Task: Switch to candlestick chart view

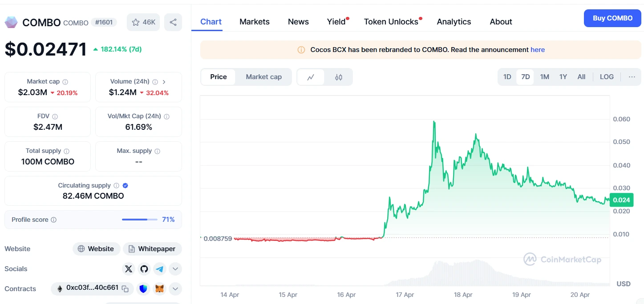Action: point(339,77)
